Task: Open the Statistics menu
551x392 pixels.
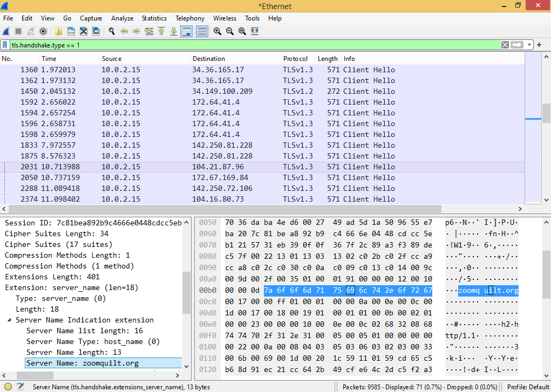Action: (154, 18)
